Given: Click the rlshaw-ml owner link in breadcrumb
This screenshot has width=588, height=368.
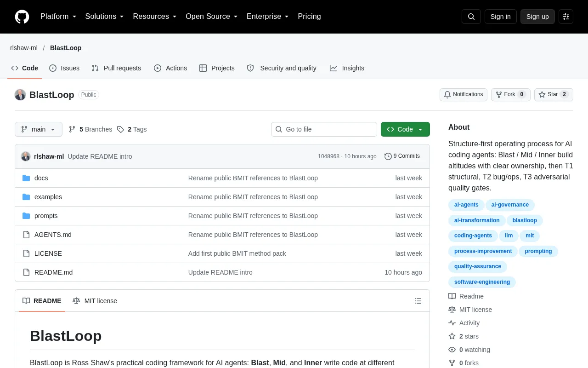Looking at the screenshot, I should click(24, 48).
